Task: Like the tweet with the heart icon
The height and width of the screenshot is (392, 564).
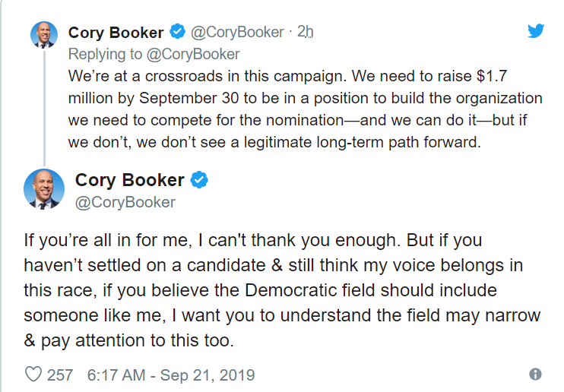Action: (x=33, y=375)
